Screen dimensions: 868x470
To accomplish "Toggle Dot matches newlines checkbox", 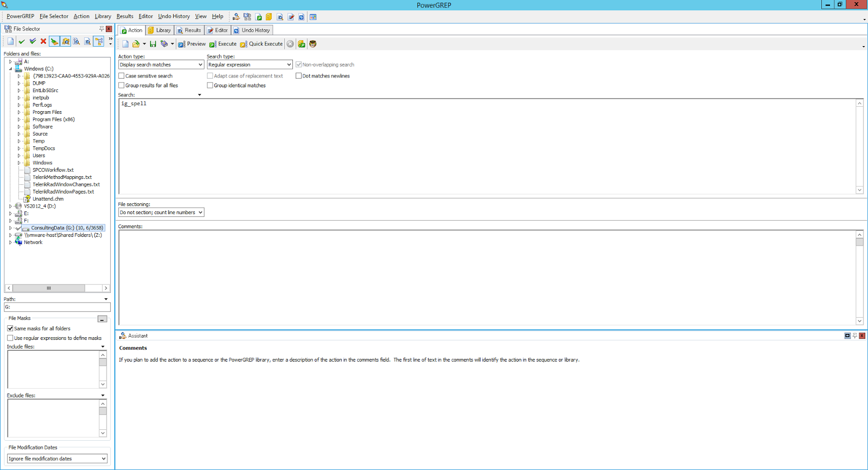I will tap(298, 76).
